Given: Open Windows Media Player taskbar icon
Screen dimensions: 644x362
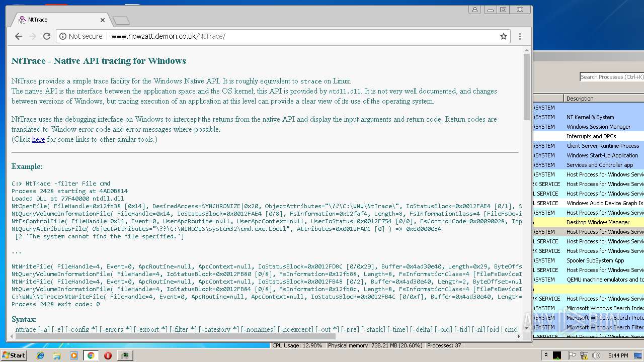Looking at the screenshot, I should click(74, 355).
